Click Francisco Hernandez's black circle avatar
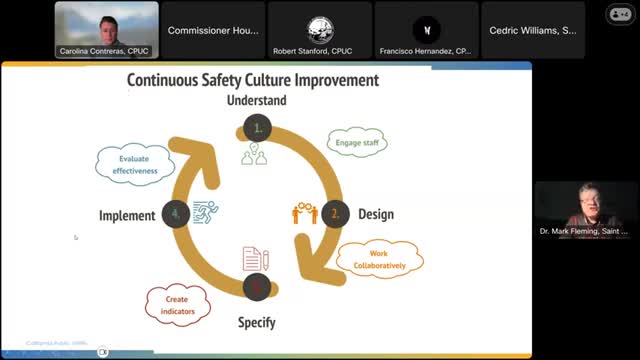 tap(427, 30)
